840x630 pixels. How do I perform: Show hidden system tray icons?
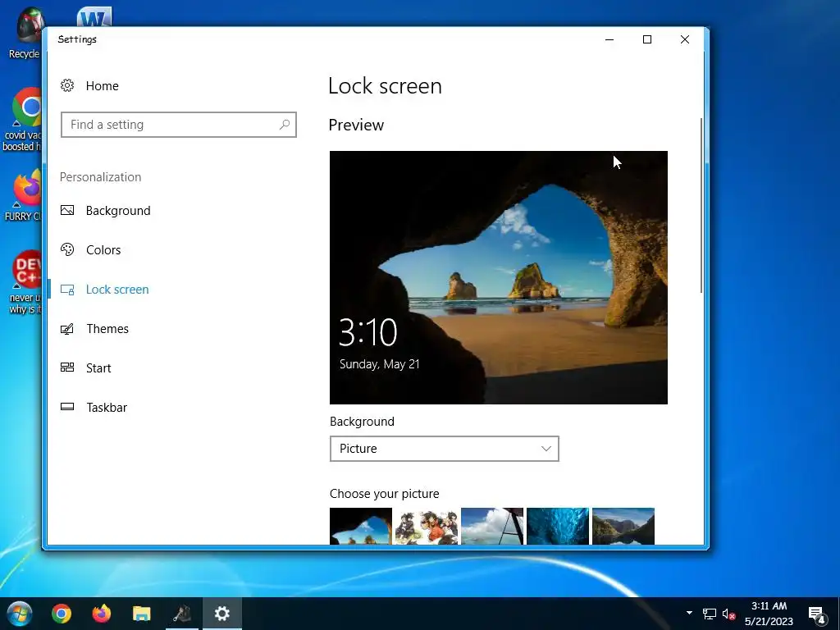pos(689,613)
